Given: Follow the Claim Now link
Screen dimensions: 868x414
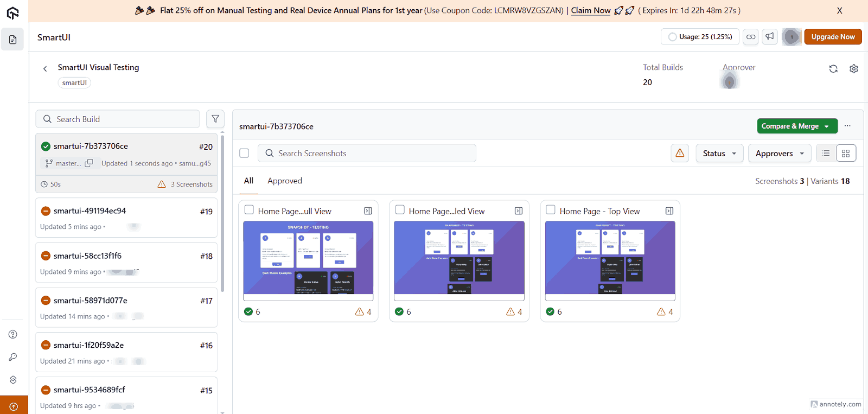Looking at the screenshot, I should (x=590, y=10).
